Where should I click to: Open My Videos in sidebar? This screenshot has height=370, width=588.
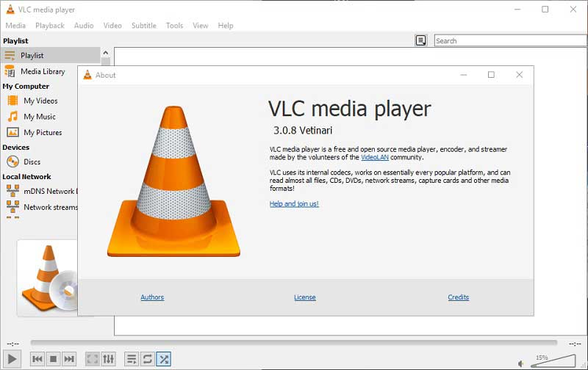(x=40, y=101)
